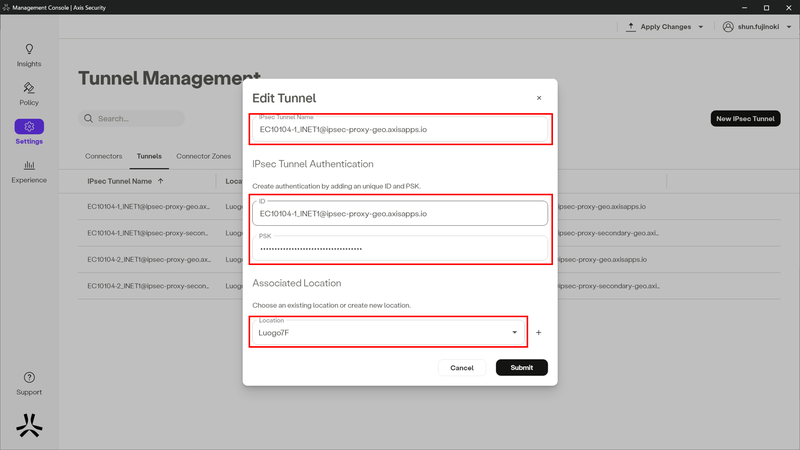
Task: Click the Axis Security logo at bottom left
Action: coord(29,425)
